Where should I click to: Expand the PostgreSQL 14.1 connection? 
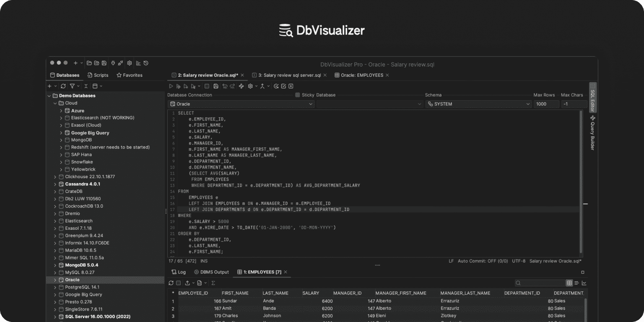click(55, 287)
